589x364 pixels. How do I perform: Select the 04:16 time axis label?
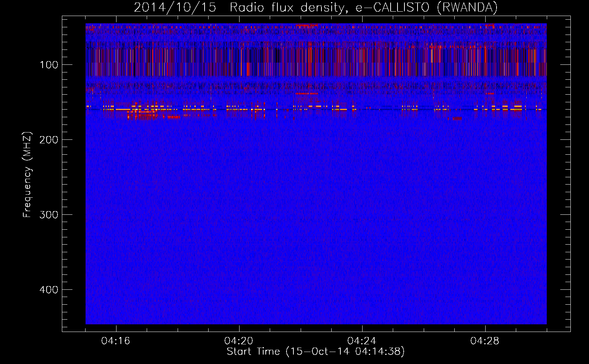coord(116,341)
